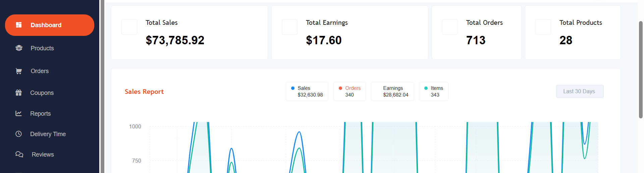Click the Orders shopping cart icon
The width and height of the screenshot is (644, 173).
(19, 71)
